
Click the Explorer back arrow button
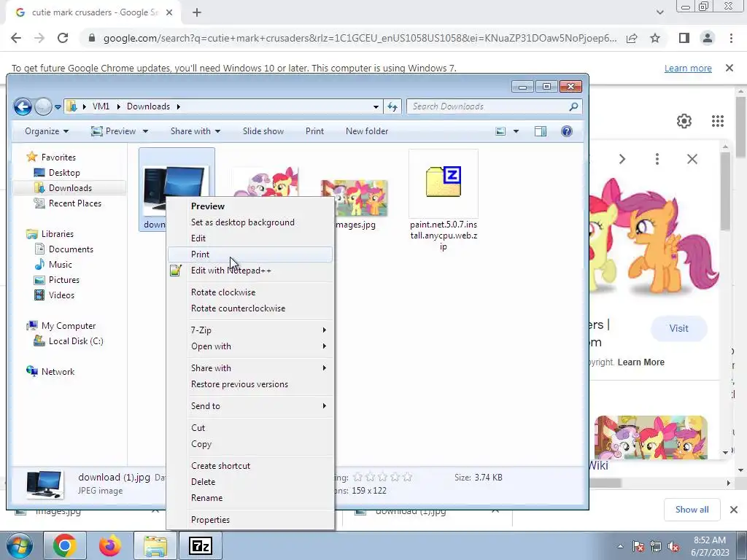pos(23,106)
